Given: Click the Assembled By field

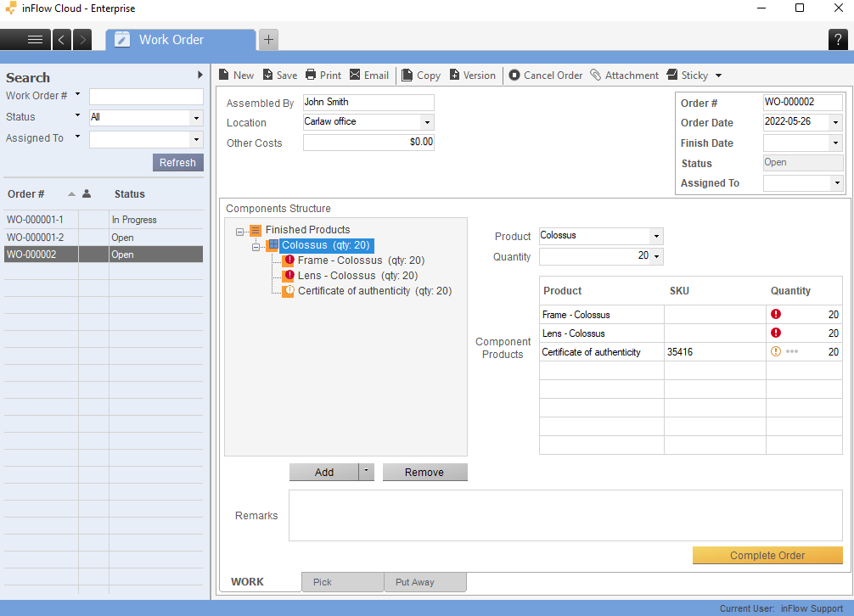Looking at the screenshot, I should pos(368,103).
